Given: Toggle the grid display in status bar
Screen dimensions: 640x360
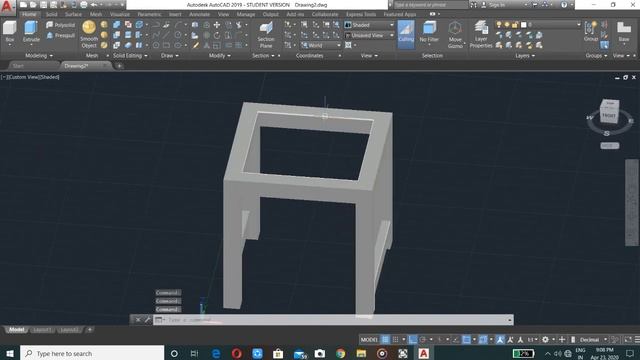Looking at the screenshot, I should click(385, 340).
